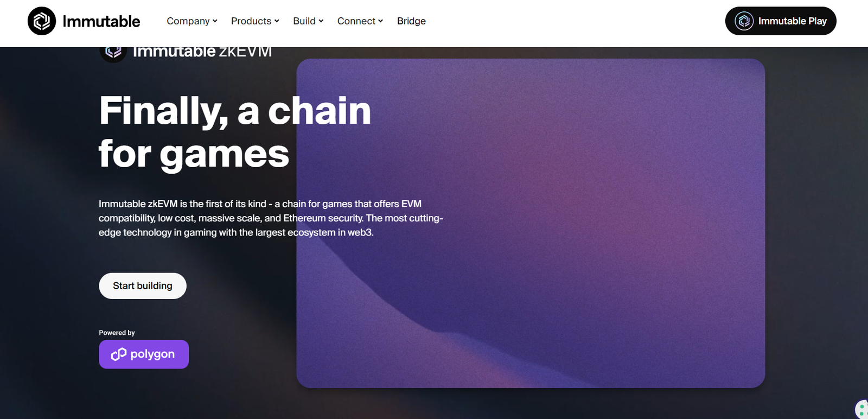The height and width of the screenshot is (419, 868).
Task: Click the Start building button
Action: [x=143, y=286]
